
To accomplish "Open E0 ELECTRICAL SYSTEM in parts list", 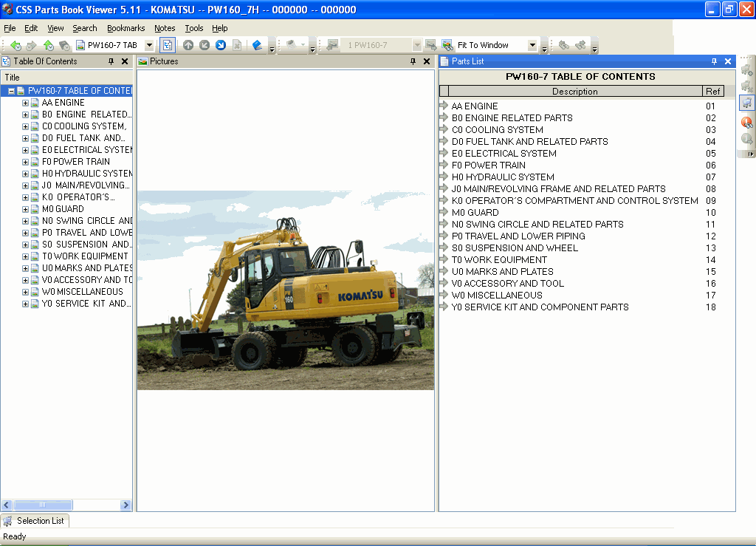I will click(x=504, y=154).
